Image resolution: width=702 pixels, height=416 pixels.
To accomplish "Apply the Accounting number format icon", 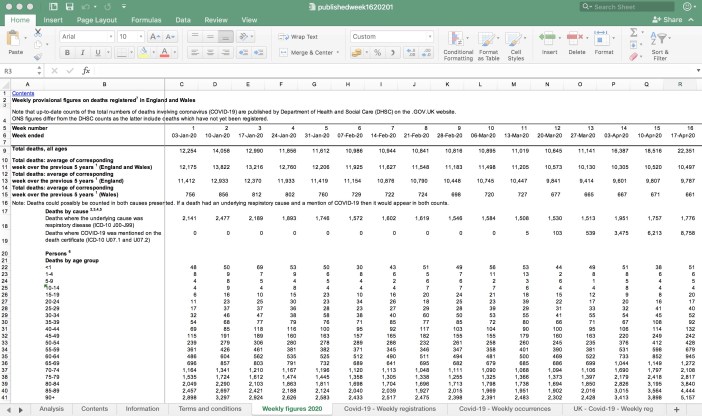I will [x=356, y=53].
